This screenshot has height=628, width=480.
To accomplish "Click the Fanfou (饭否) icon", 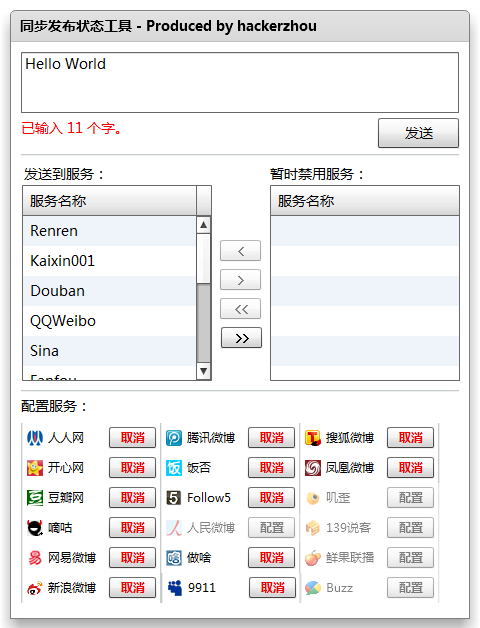I will [x=174, y=468].
